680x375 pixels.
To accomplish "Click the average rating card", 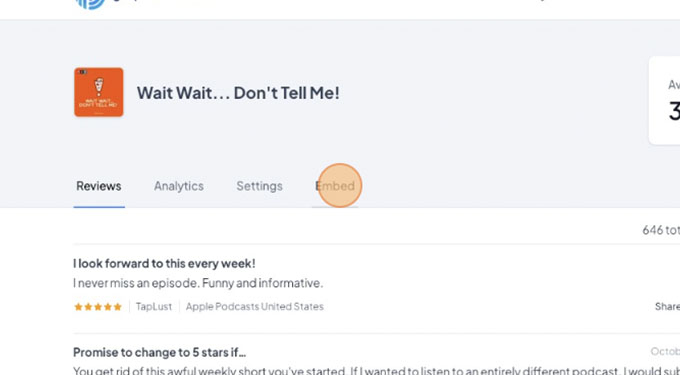I will click(x=664, y=101).
